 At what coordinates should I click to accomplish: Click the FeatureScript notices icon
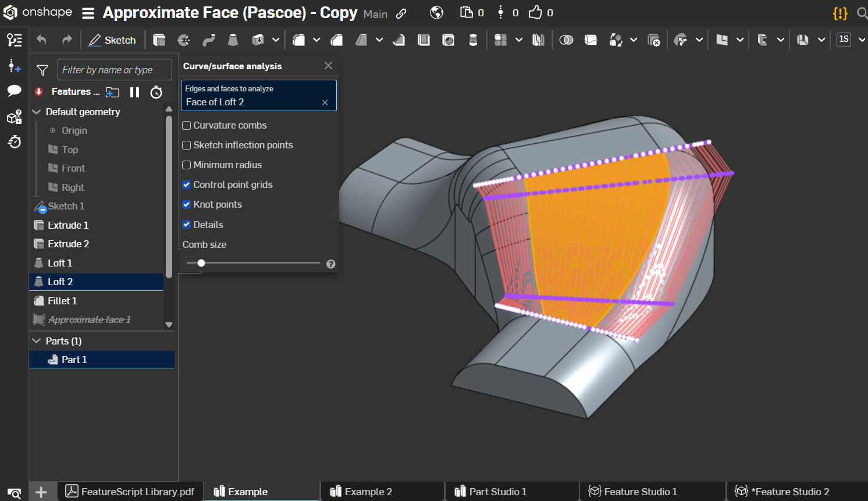840,13
